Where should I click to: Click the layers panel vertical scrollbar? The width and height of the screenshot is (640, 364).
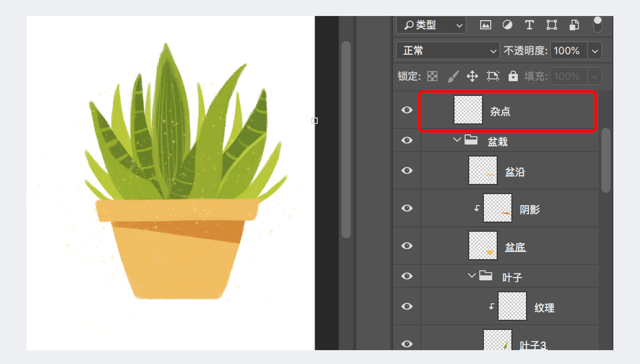[606, 160]
